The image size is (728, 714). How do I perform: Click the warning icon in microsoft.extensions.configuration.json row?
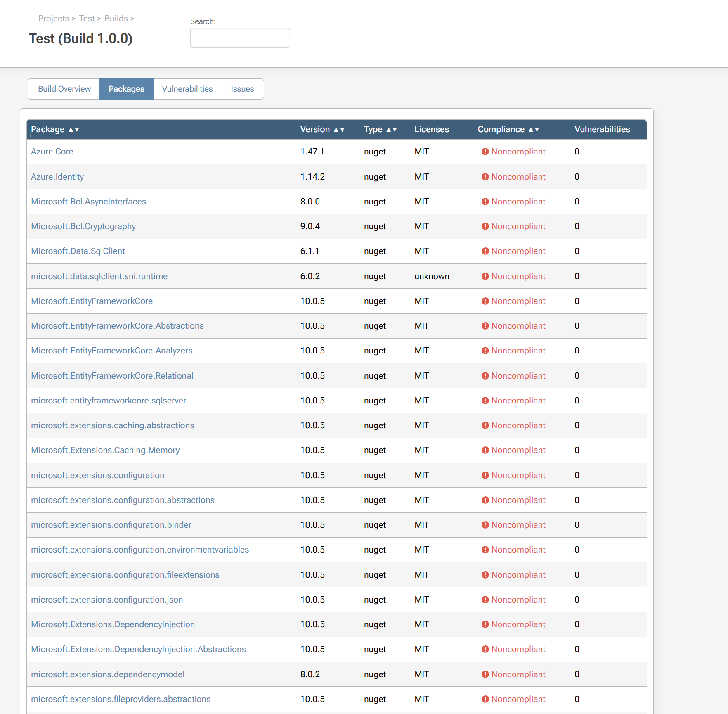pyautogui.click(x=485, y=600)
